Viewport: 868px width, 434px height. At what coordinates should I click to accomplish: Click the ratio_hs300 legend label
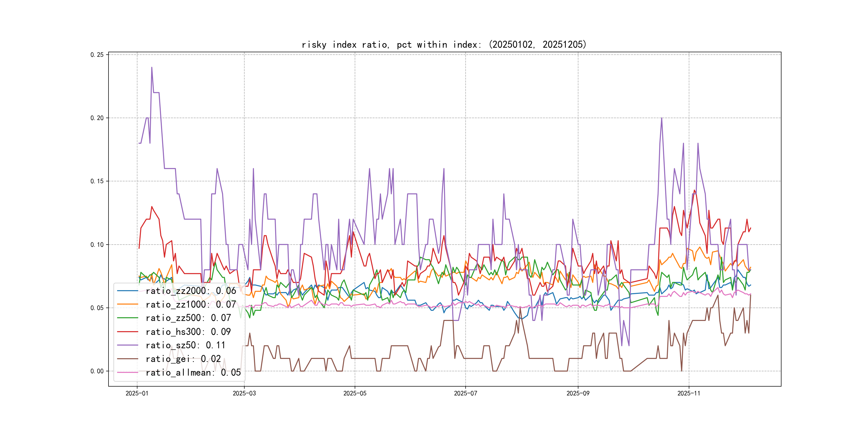[188, 332]
